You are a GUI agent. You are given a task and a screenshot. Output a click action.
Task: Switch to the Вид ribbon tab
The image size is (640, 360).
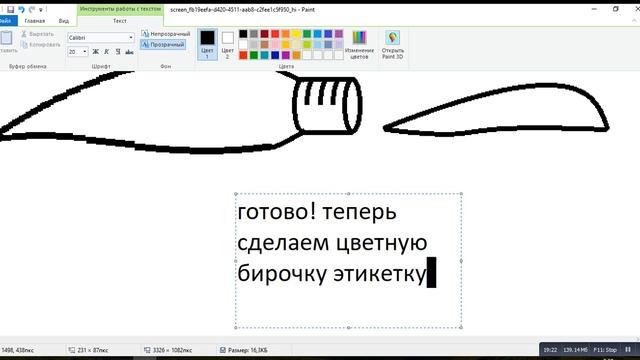tap(64, 21)
